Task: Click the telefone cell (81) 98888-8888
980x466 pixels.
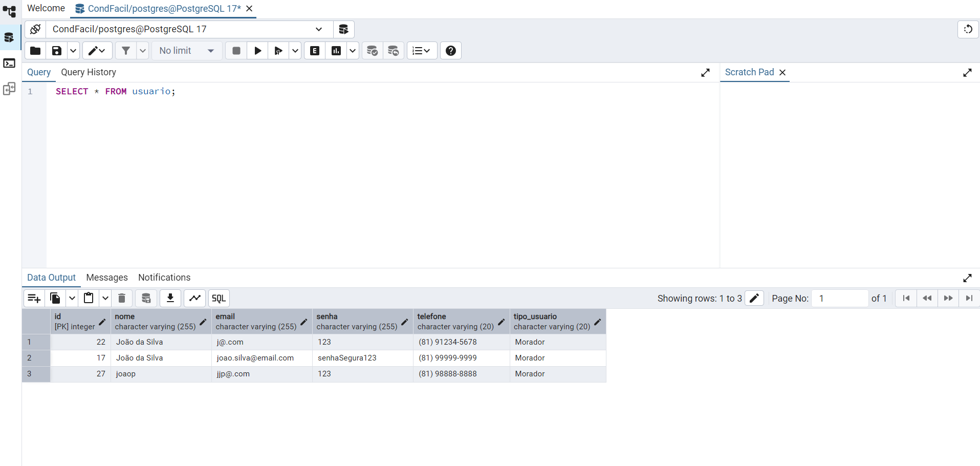Action: (461, 374)
